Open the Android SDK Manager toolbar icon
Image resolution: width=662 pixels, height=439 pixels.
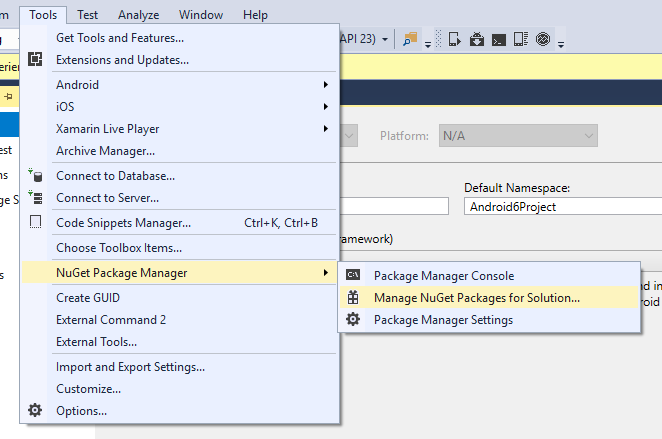click(x=477, y=39)
